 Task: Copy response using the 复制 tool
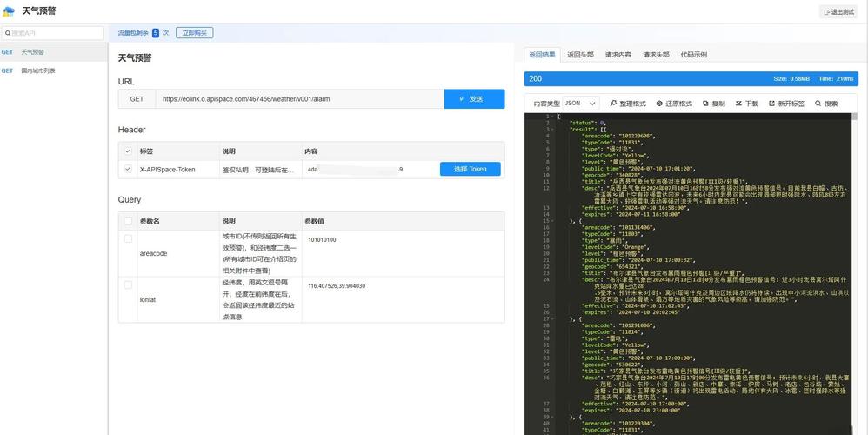tap(713, 104)
